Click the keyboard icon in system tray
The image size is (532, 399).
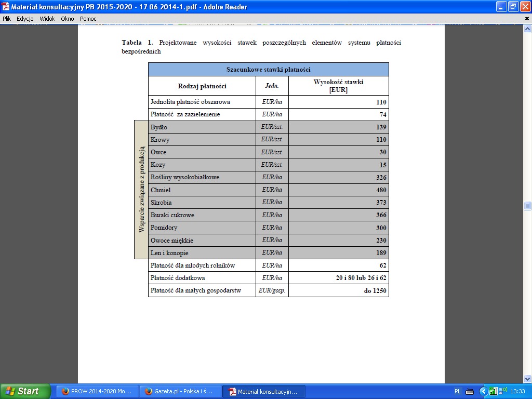(470, 391)
